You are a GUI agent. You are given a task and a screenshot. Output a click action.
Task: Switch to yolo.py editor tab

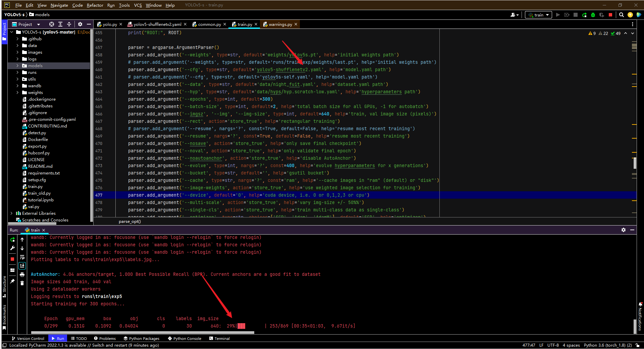[109, 24]
